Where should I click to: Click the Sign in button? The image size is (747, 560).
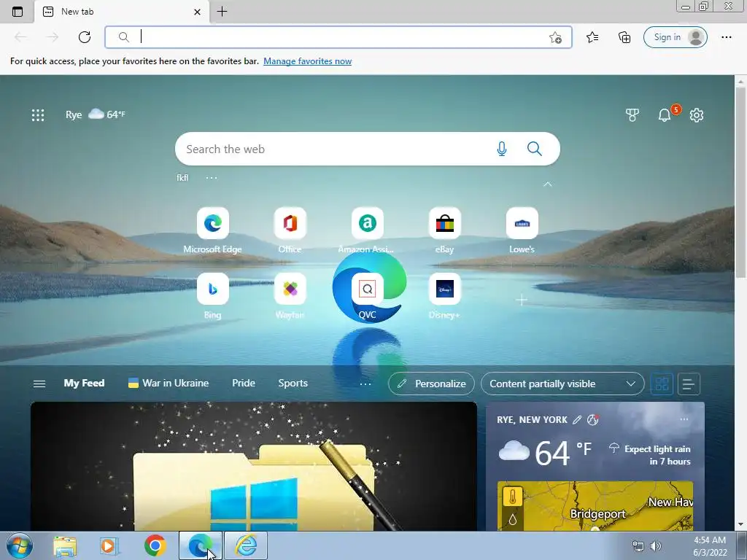(x=675, y=37)
